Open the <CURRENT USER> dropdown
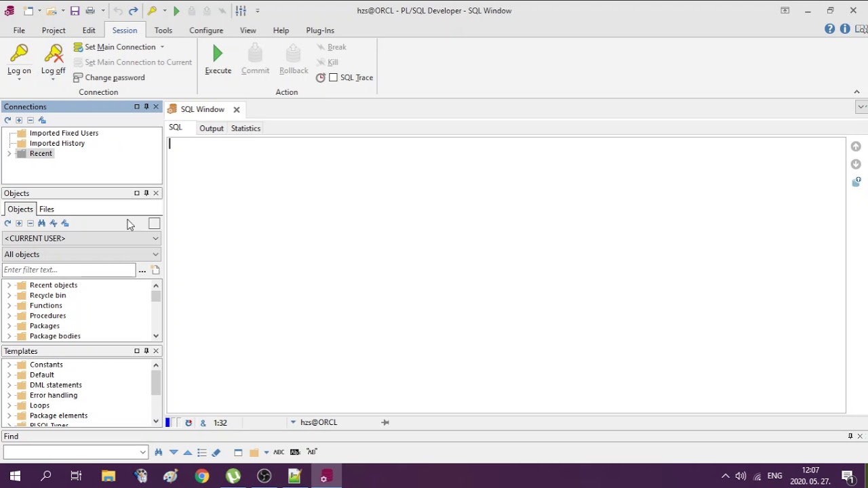The image size is (868, 488). click(x=155, y=239)
